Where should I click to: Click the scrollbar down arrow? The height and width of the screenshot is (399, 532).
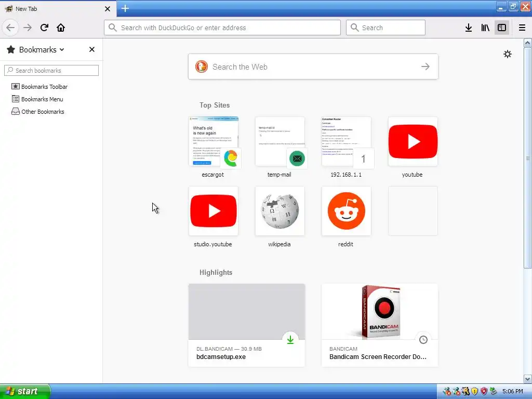(528, 379)
